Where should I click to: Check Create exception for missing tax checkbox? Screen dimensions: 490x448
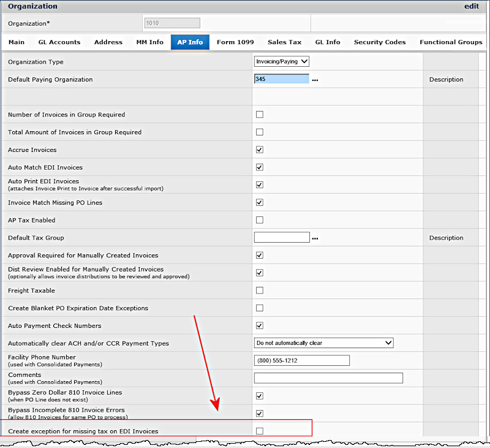[260, 431]
